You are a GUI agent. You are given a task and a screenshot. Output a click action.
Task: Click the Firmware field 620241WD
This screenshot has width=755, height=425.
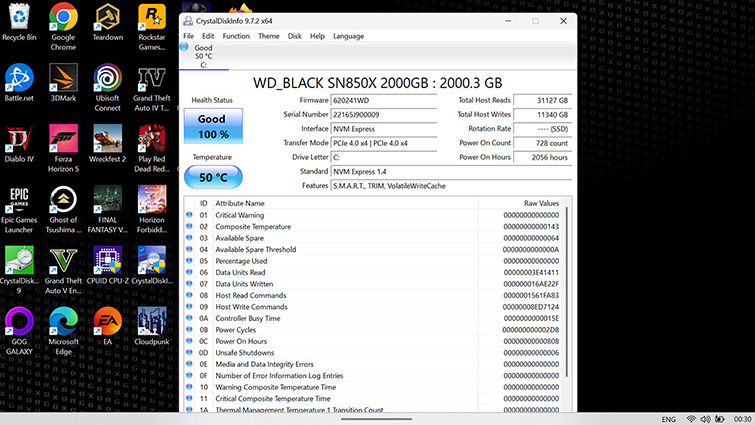[384, 101]
